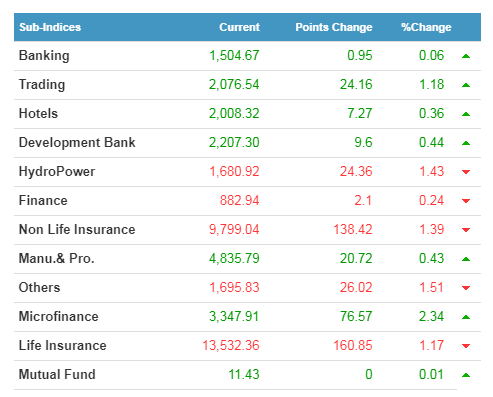493x397 pixels.
Task: Click the red down arrow for Non Life Insurance
Action: pos(466,230)
